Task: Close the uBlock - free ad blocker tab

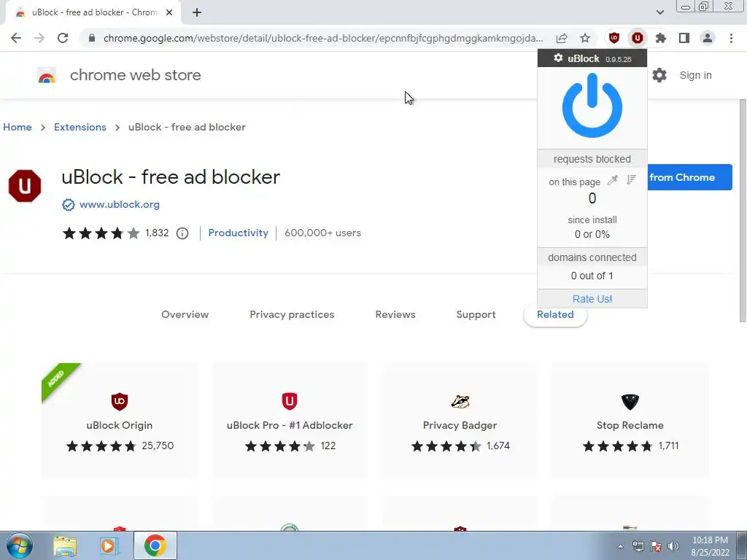Action: [169, 13]
